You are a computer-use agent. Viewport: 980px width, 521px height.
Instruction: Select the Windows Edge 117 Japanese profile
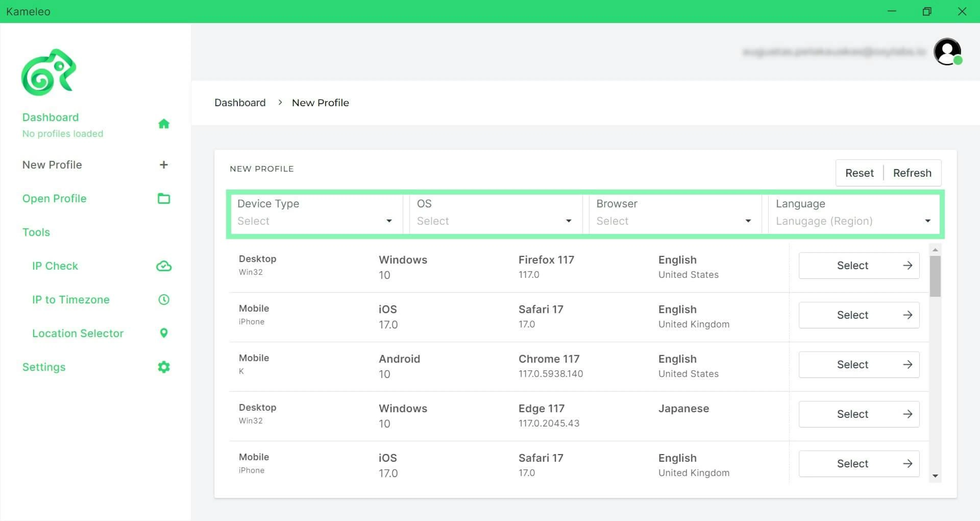coord(859,414)
